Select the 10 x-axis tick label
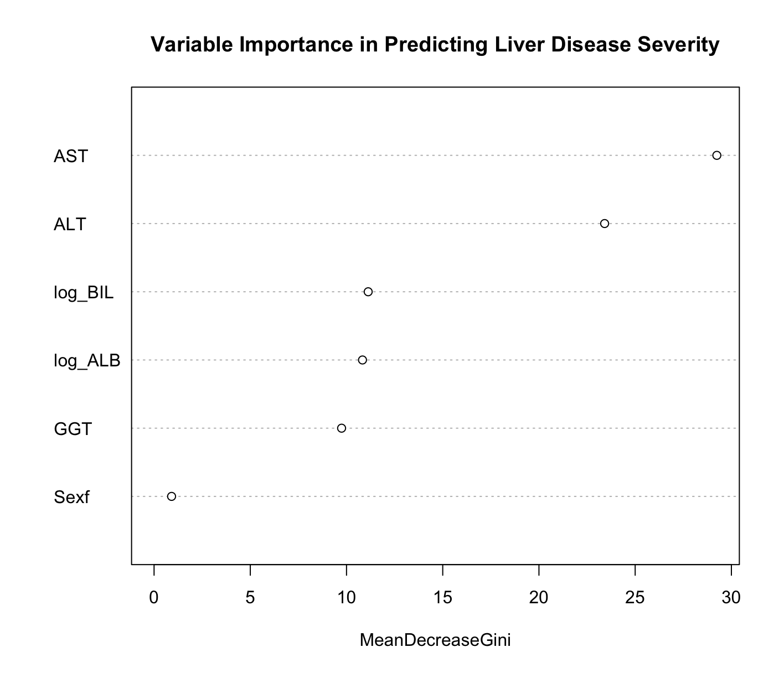Screen dimensions: 784x673 click(x=347, y=598)
